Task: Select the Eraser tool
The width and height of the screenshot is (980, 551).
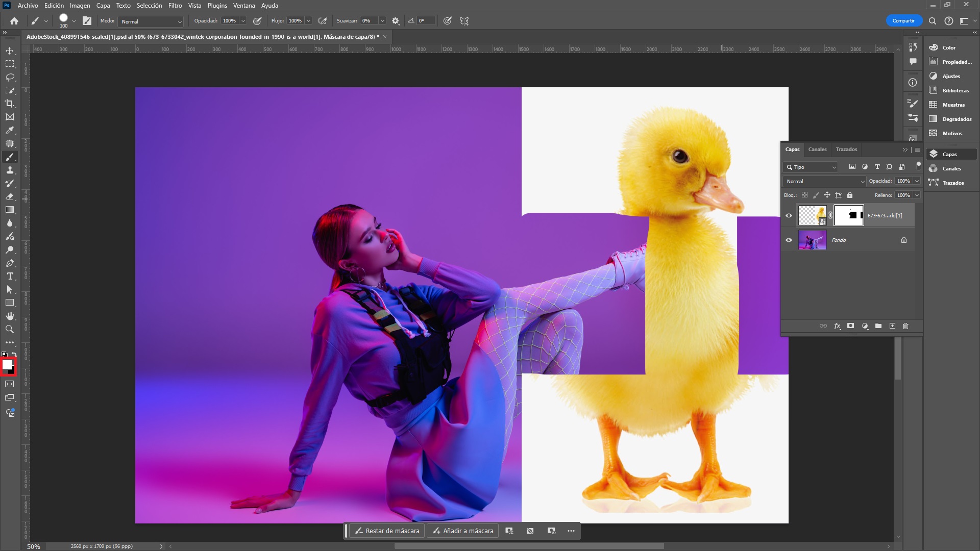Action: [x=10, y=196]
